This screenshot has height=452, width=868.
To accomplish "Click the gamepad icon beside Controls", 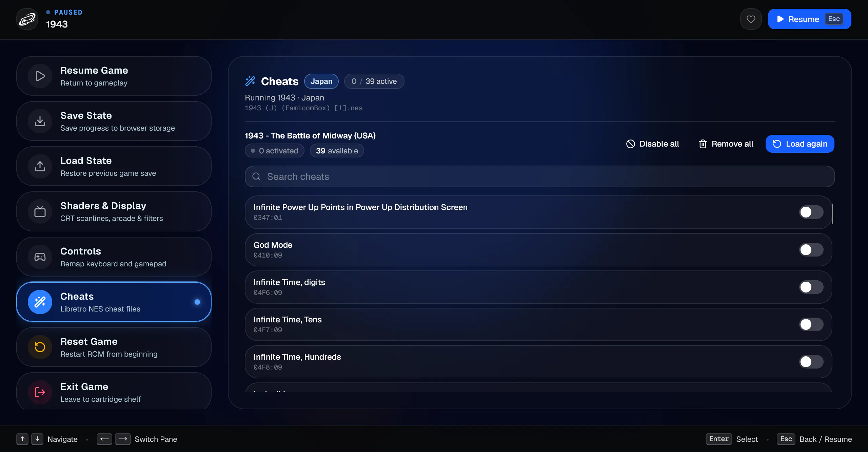I will [40, 257].
